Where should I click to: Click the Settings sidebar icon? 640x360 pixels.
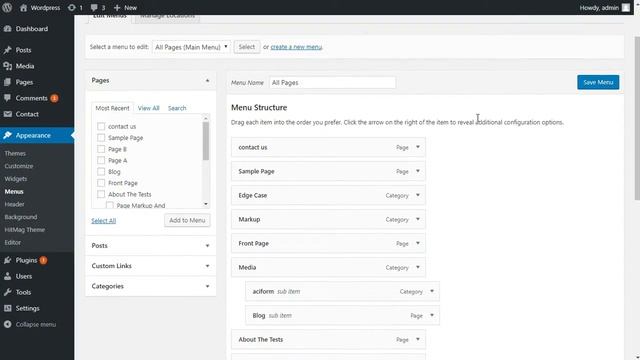(x=7, y=308)
